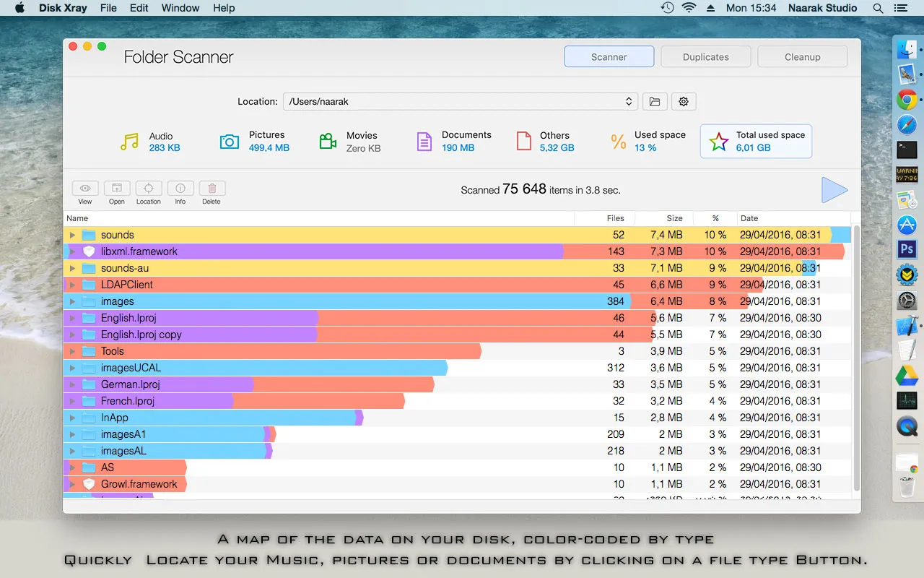Viewport: 924px width, 578px height.
Task: Click the Used space percentage icon
Action: (618, 142)
